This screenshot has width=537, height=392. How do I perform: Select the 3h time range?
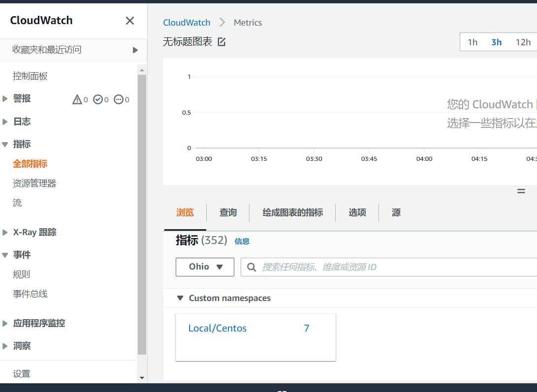(x=497, y=42)
